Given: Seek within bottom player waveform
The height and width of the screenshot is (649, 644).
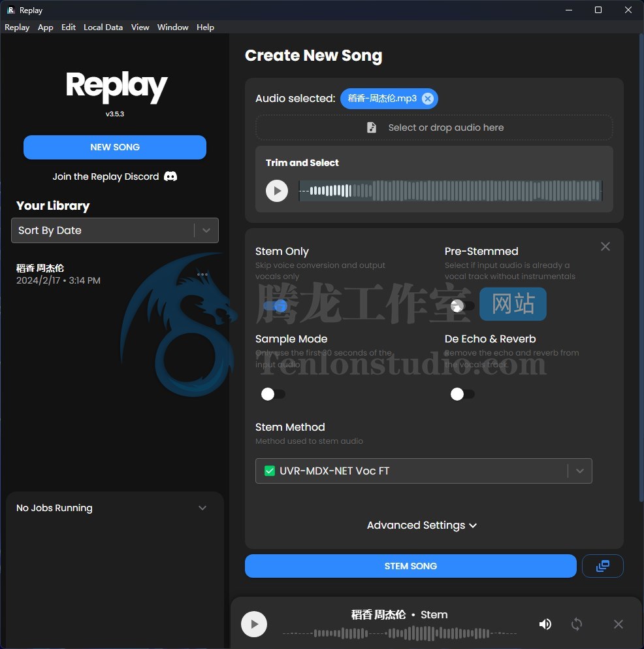Looking at the screenshot, I should pyautogui.click(x=400, y=633).
